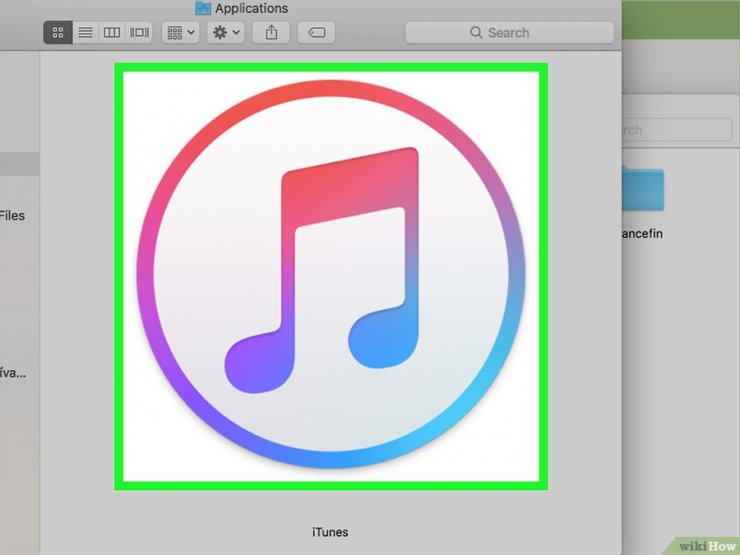Click the iTunes label below icon
The width and height of the screenshot is (740, 555).
[330, 532]
